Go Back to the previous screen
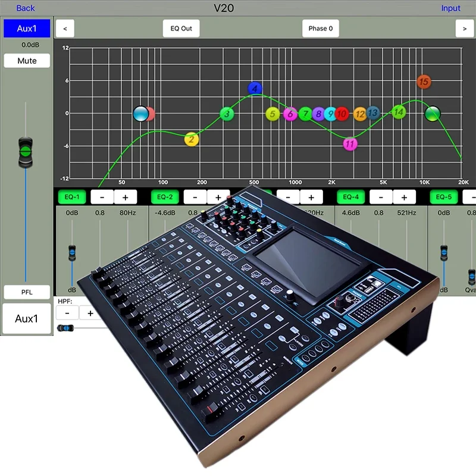Viewport: 476px width, 476px height. pyautogui.click(x=26, y=8)
